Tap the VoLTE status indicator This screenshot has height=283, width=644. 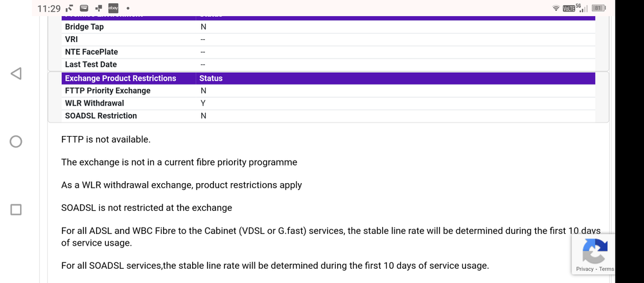(569, 8)
